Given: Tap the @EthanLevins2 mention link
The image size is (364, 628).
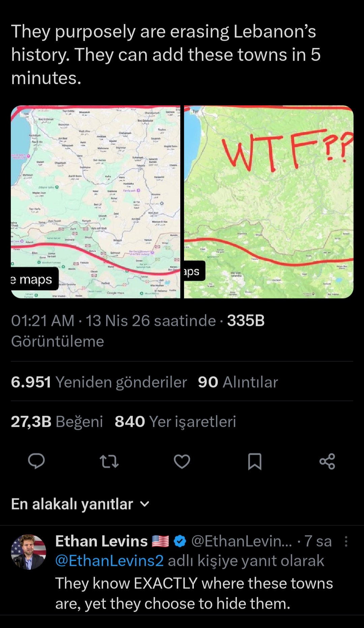Looking at the screenshot, I should click(110, 561).
